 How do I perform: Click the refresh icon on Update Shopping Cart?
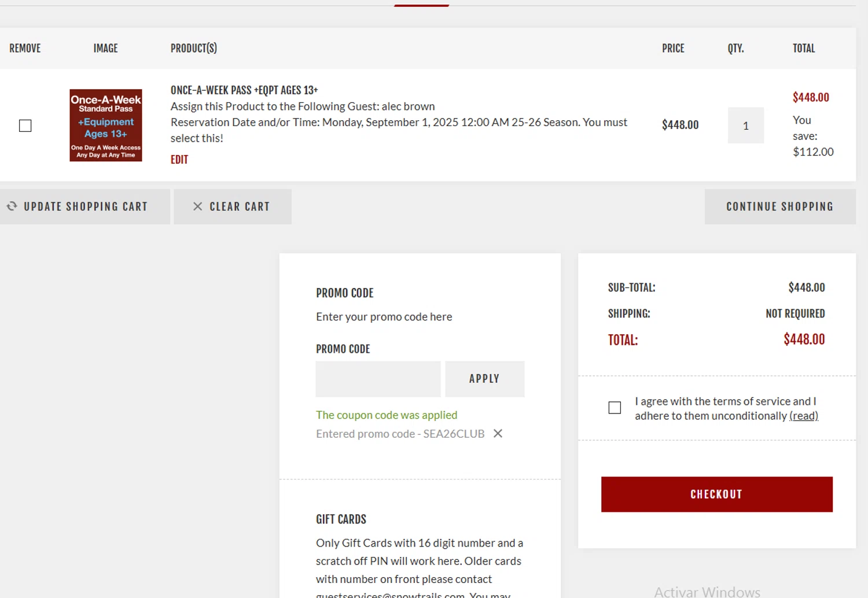[12, 206]
